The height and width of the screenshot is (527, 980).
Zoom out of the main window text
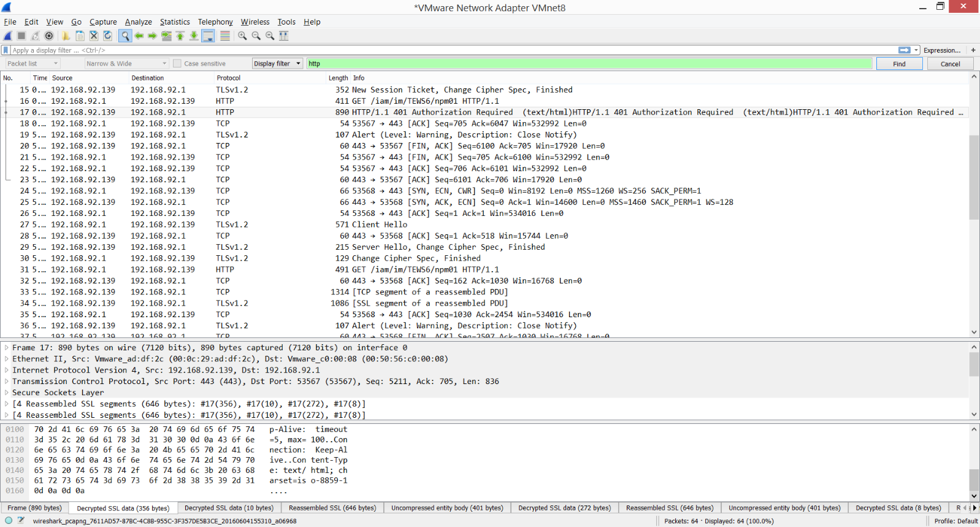[256, 36]
